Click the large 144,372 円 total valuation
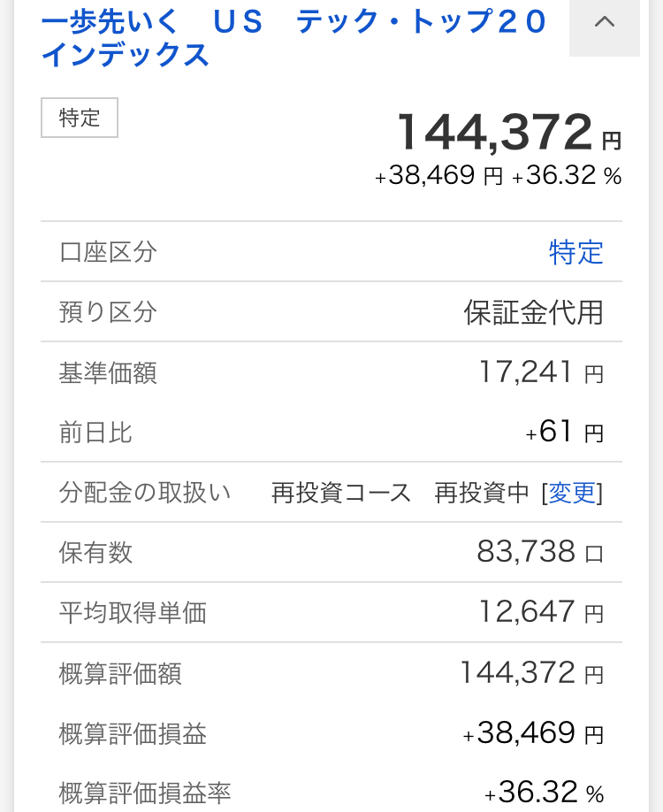 tap(508, 134)
